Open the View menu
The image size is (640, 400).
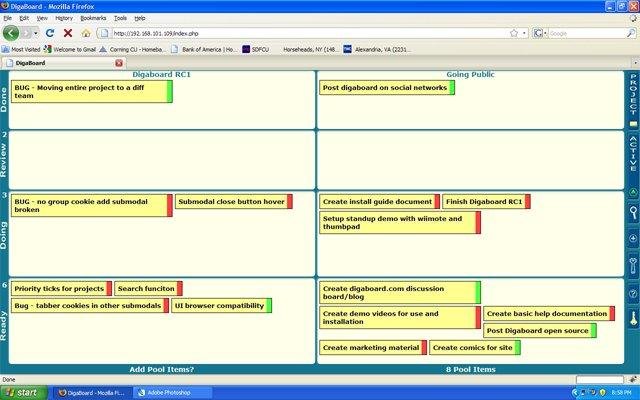[x=42, y=18]
